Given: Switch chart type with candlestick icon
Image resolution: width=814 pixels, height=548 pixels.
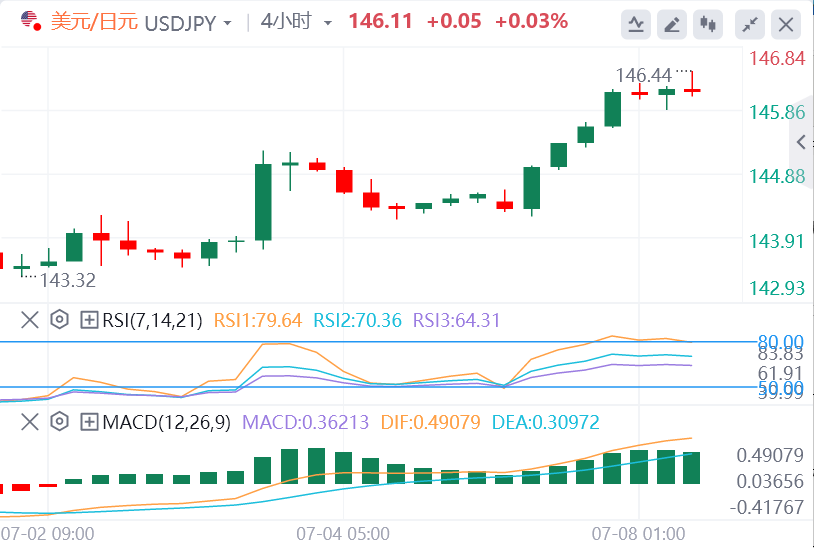Looking at the screenshot, I should tap(709, 24).
